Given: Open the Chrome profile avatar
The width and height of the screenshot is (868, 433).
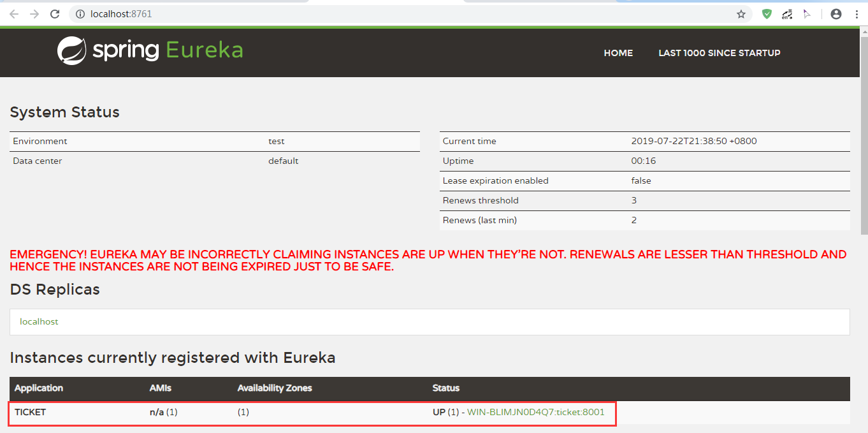Looking at the screenshot, I should 836,14.
